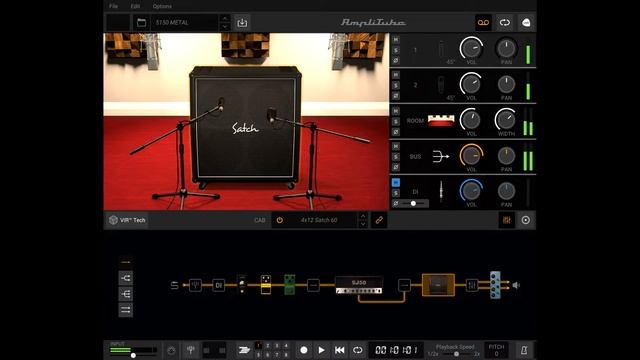Show the cab mixer panel icon
Screen dimensions: 640x360
pyautogui.click(x=507, y=220)
